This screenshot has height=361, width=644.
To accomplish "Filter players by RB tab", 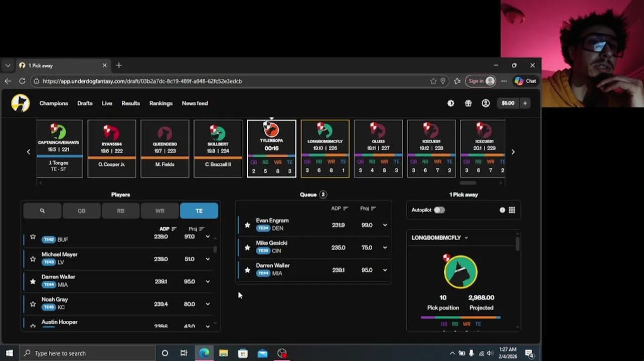I will [120, 211].
